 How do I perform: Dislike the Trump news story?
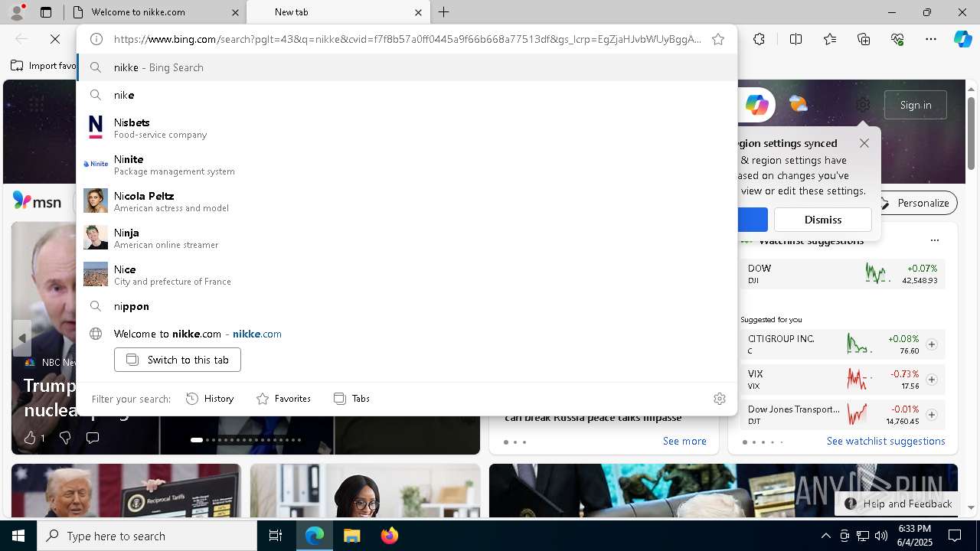pyautogui.click(x=65, y=438)
